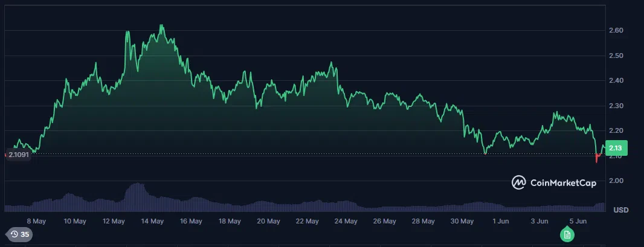Click the 2.30 price axis label
Viewport: 644px width, 247px height.
click(x=616, y=106)
